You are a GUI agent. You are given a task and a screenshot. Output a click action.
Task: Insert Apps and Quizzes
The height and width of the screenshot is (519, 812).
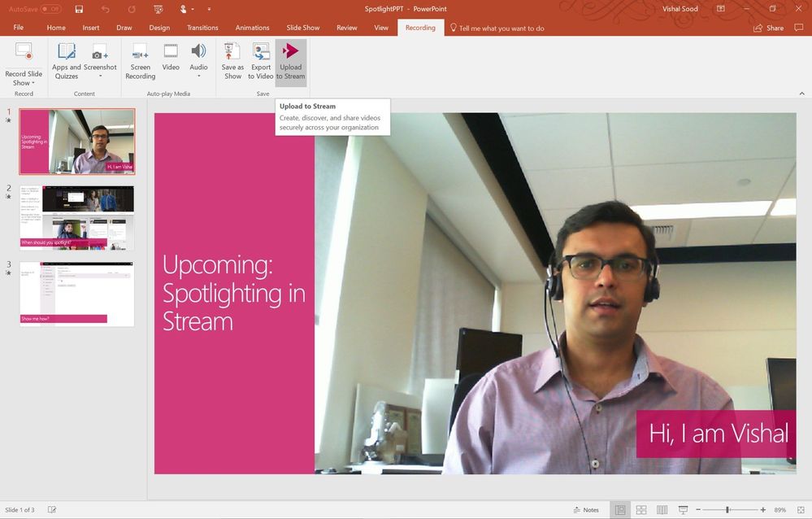point(67,61)
